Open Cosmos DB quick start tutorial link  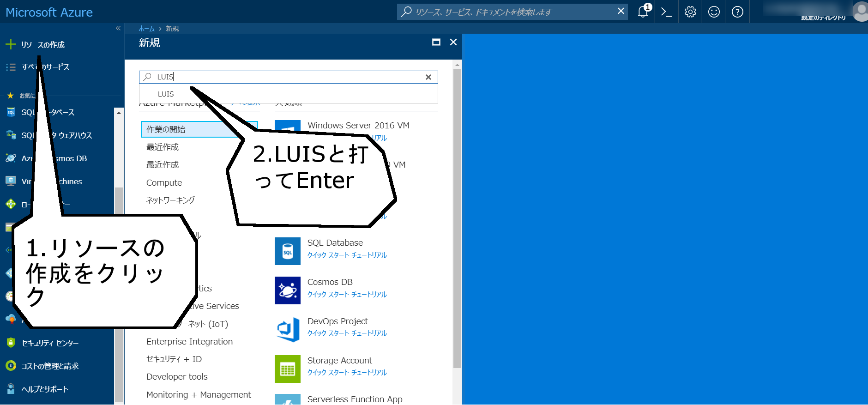[347, 294]
